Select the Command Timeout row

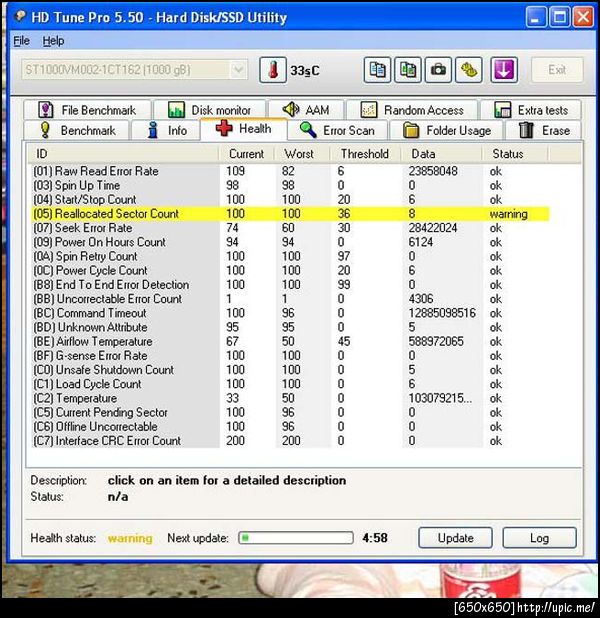click(x=290, y=313)
